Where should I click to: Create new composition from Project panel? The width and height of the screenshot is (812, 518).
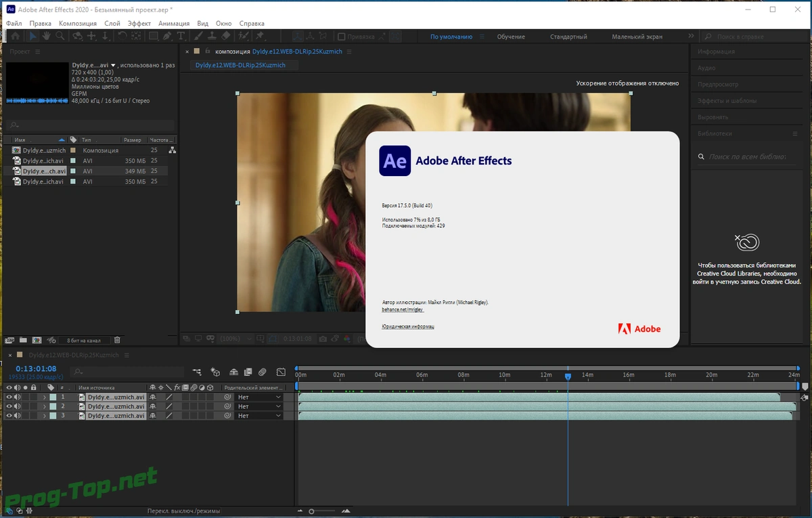click(x=37, y=340)
